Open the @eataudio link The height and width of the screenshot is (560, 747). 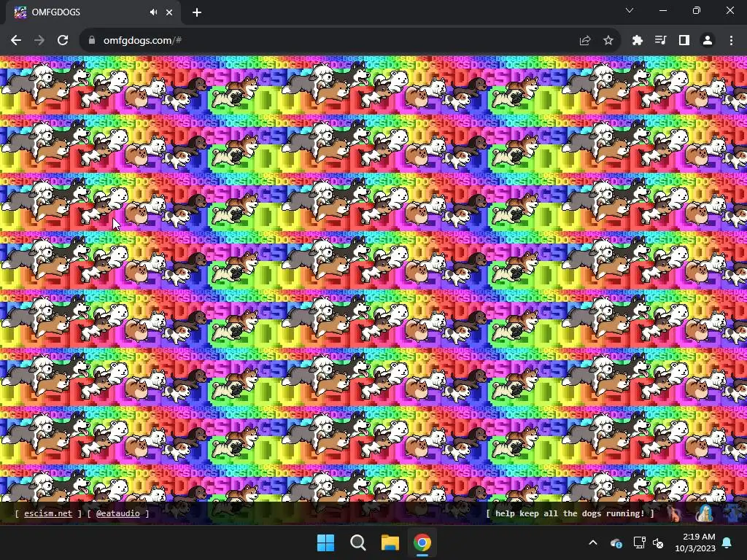(x=117, y=513)
